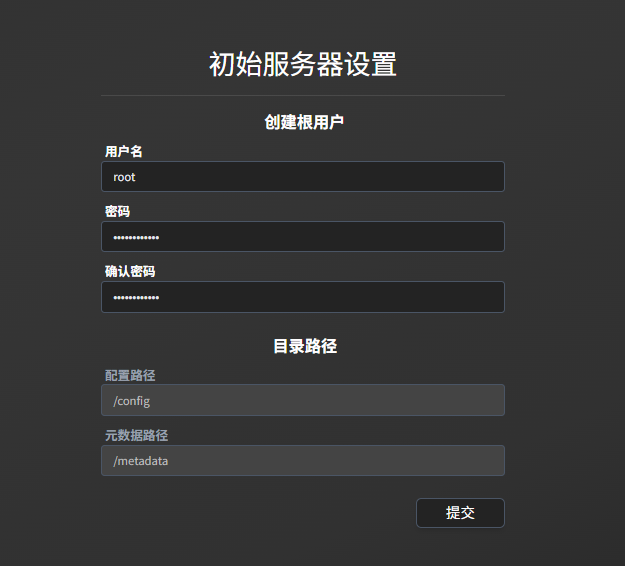Click the 配置路径 label
The height and width of the screenshot is (566, 625).
(x=130, y=375)
